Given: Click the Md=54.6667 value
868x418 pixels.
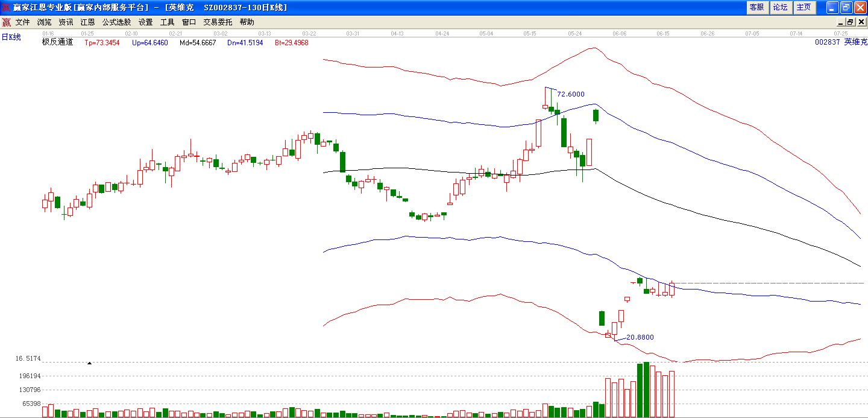Looking at the screenshot, I should pyautogui.click(x=198, y=43).
